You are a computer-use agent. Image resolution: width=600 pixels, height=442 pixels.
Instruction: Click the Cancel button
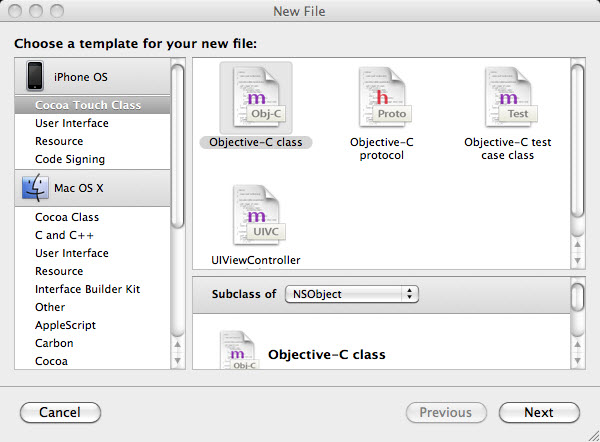[60, 413]
